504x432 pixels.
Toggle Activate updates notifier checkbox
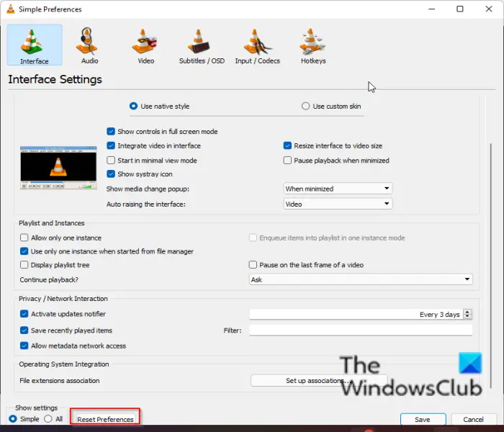[24, 314]
